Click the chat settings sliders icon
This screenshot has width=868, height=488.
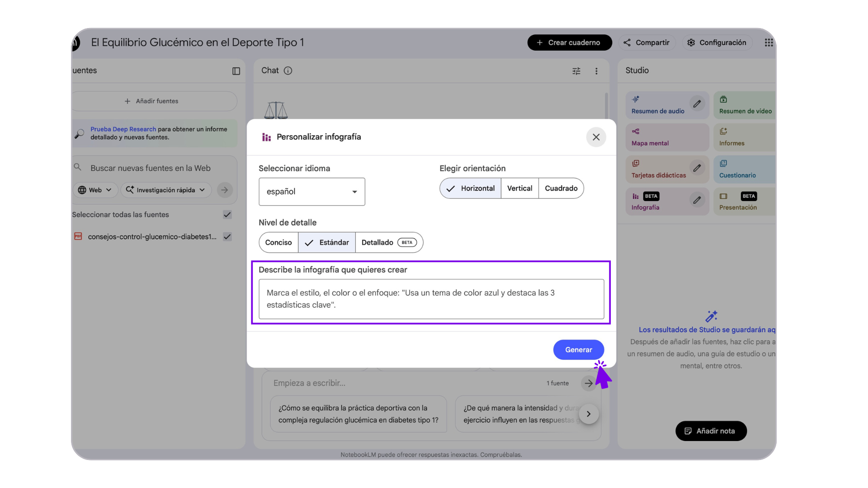point(576,71)
